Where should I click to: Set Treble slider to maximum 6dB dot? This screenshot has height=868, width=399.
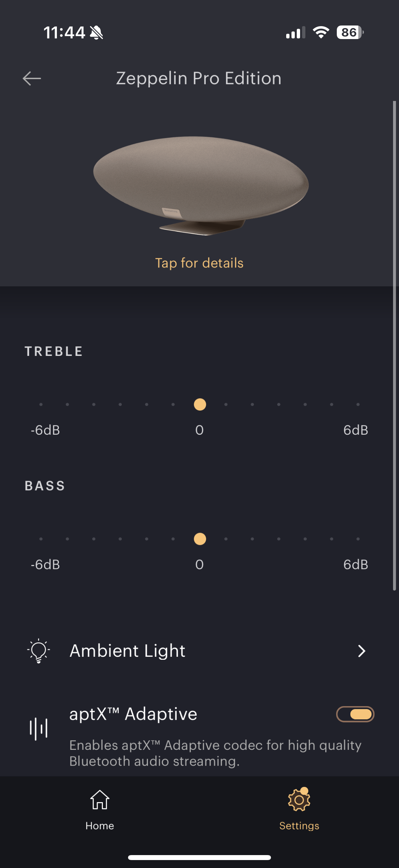tap(358, 404)
